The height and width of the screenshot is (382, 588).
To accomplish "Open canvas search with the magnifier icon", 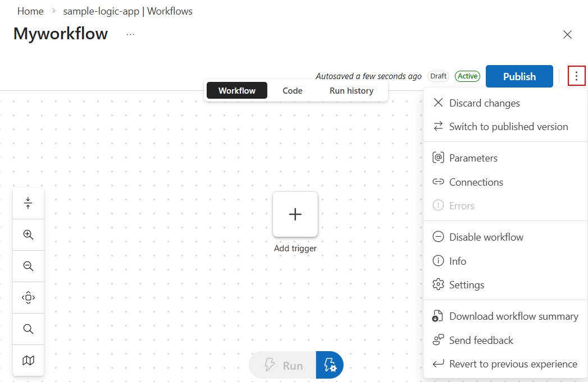I will (28, 329).
